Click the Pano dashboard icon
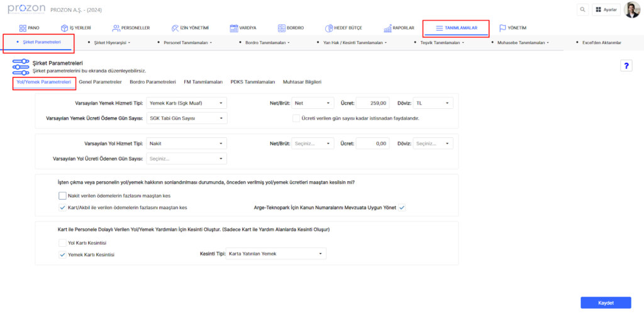Image resolution: width=644 pixels, height=316 pixels. click(23, 28)
